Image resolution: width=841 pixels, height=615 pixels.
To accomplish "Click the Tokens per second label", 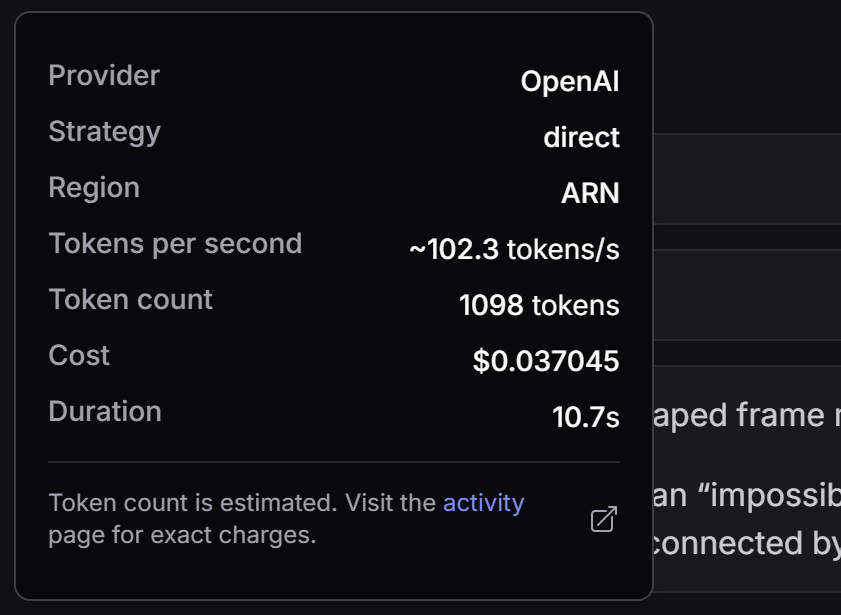I will coord(175,244).
